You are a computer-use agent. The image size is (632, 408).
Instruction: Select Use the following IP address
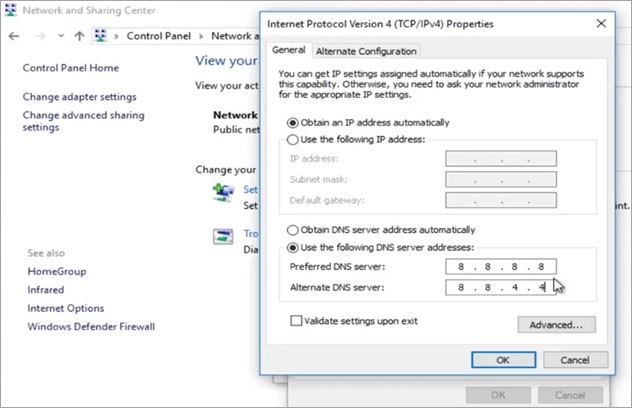coord(356,139)
